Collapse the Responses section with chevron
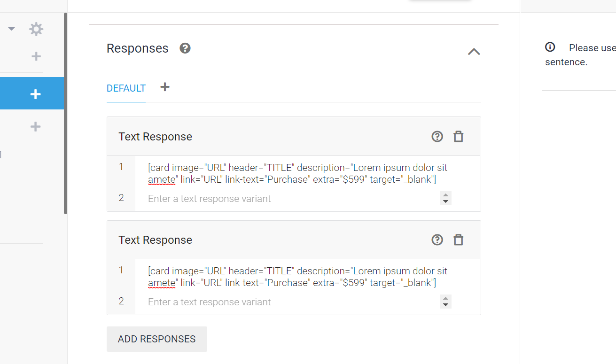 tap(474, 52)
